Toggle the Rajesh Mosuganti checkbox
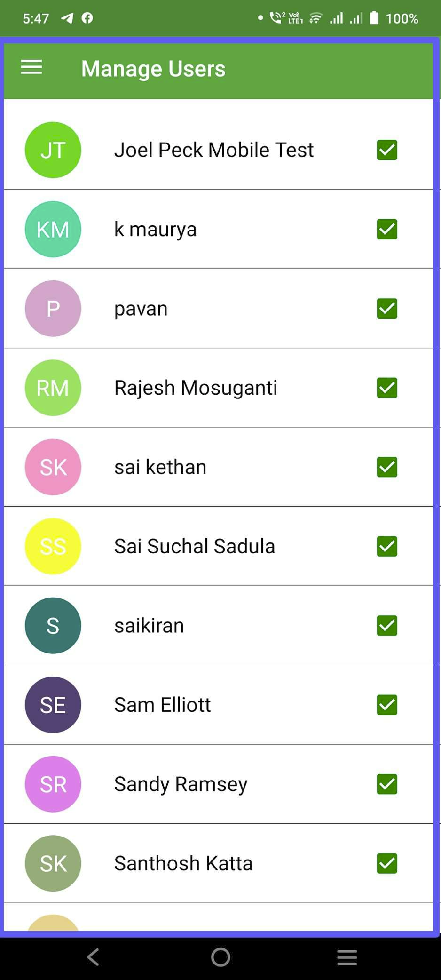The height and width of the screenshot is (980, 441). click(x=387, y=388)
